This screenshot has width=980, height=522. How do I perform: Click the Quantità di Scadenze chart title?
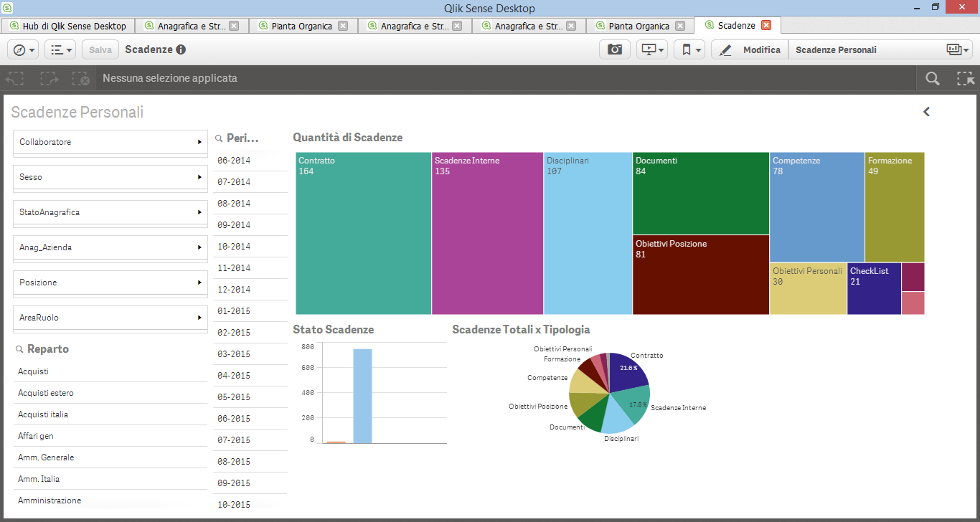click(347, 137)
